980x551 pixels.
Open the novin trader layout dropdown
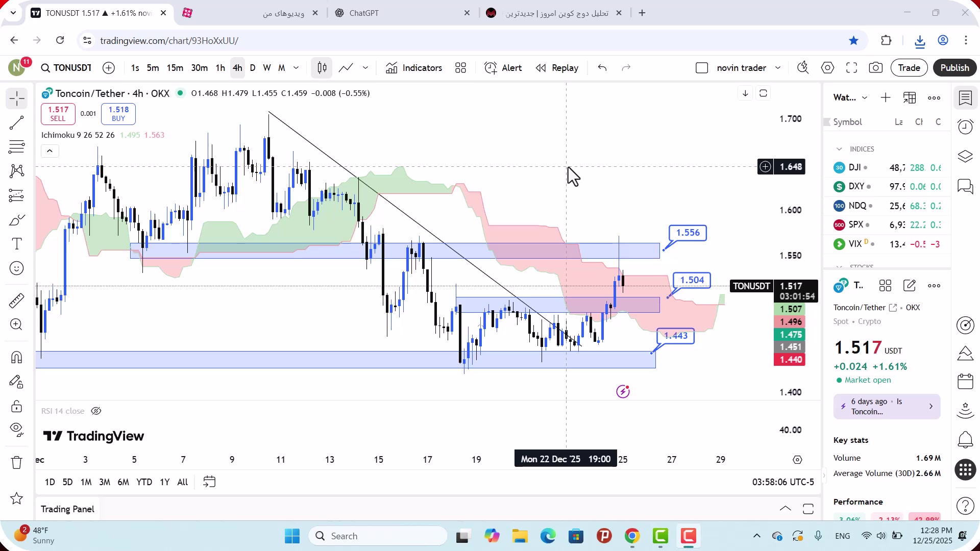778,68
